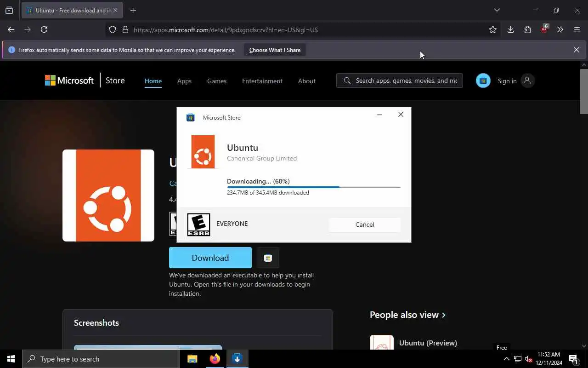This screenshot has height=368, width=588.
Task: Reload the current page
Action: [x=44, y=29]
